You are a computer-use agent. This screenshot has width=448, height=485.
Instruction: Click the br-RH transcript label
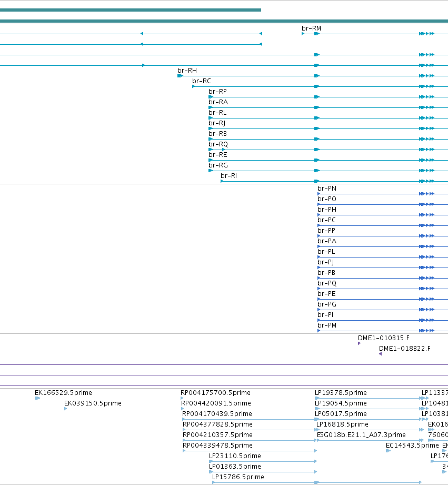coord(187,70)
